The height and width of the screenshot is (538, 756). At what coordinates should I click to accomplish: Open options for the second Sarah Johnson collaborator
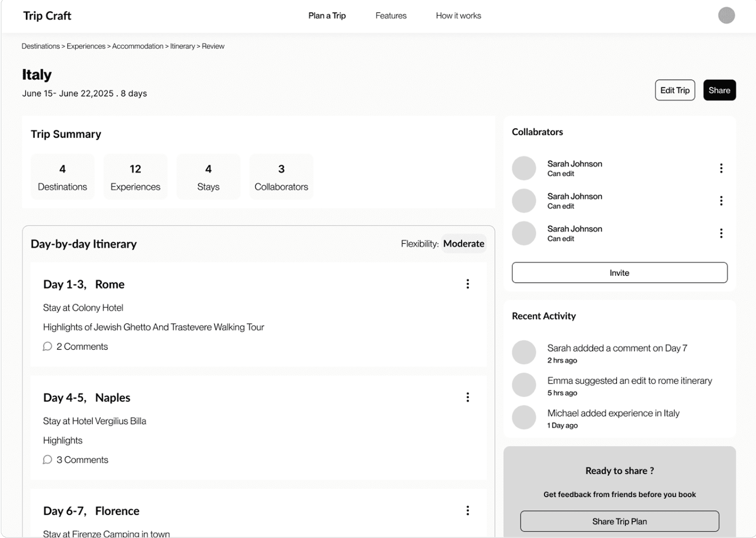coord(721,201)
